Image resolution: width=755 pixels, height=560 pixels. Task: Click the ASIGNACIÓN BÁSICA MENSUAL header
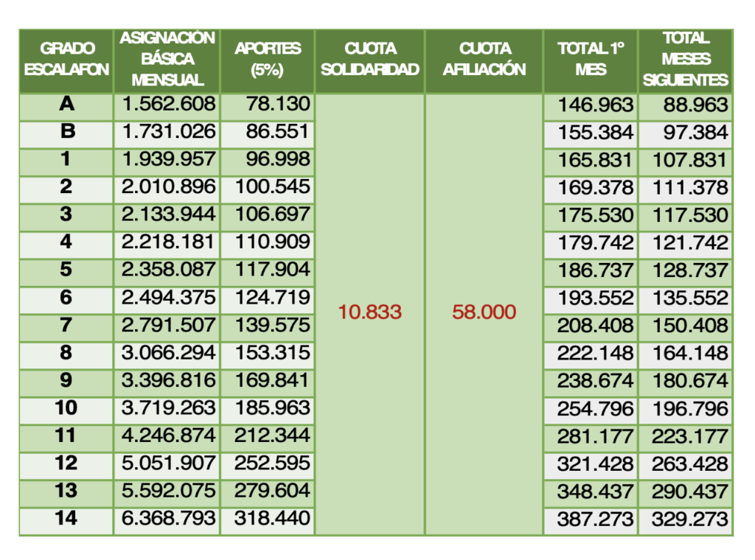click(167, 59)
